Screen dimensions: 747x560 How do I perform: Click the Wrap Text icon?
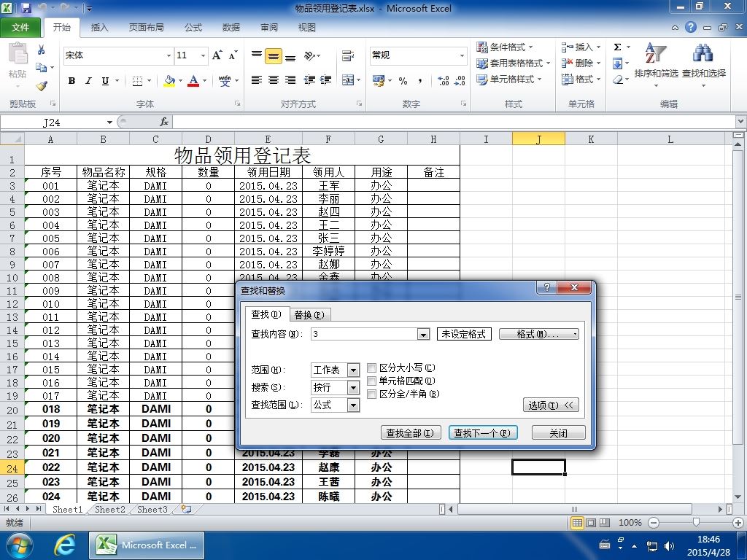pos(348,55)
